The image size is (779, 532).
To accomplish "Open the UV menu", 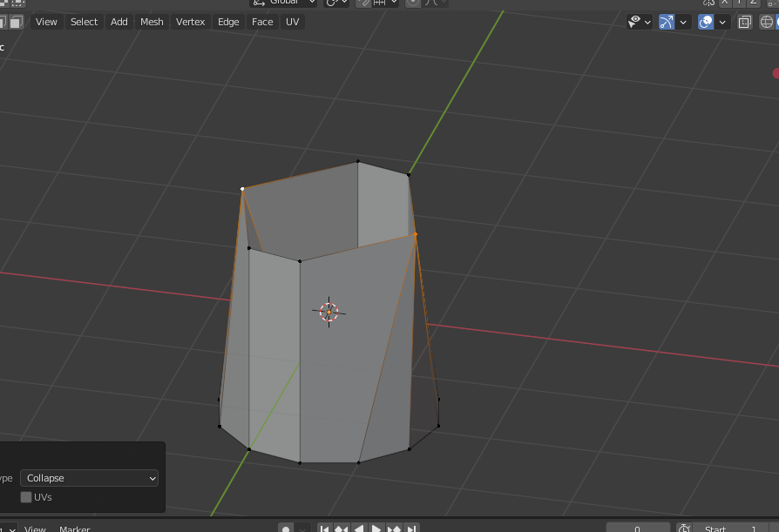I will pos(293,22).
